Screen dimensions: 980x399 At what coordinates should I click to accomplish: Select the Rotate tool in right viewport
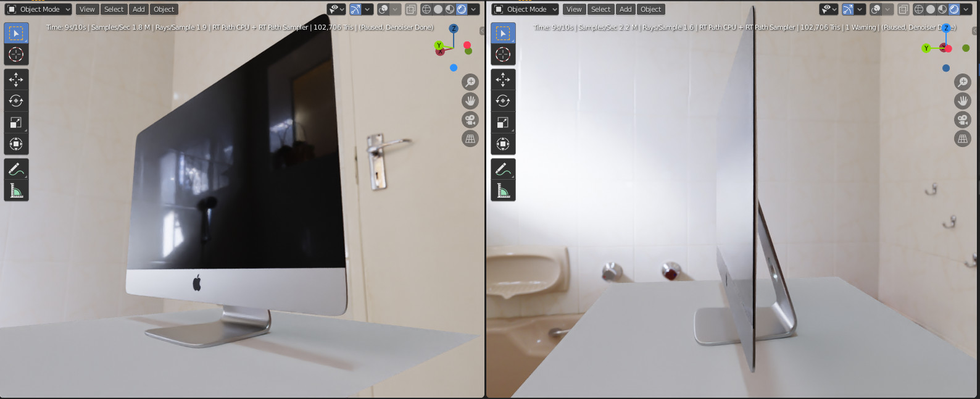[x=503, y=101]
